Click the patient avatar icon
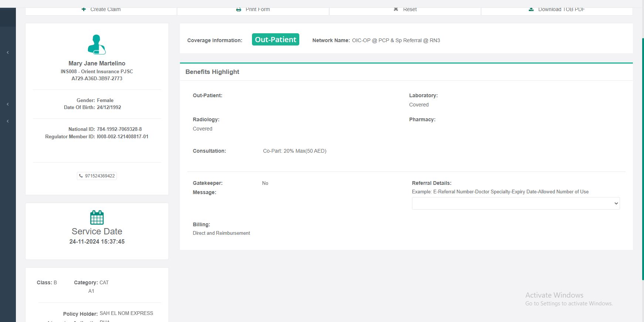 97,44
